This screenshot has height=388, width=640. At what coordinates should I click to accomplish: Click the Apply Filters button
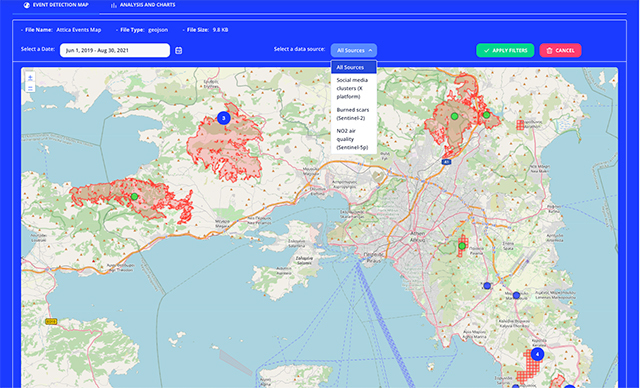(x=505, y=51)
